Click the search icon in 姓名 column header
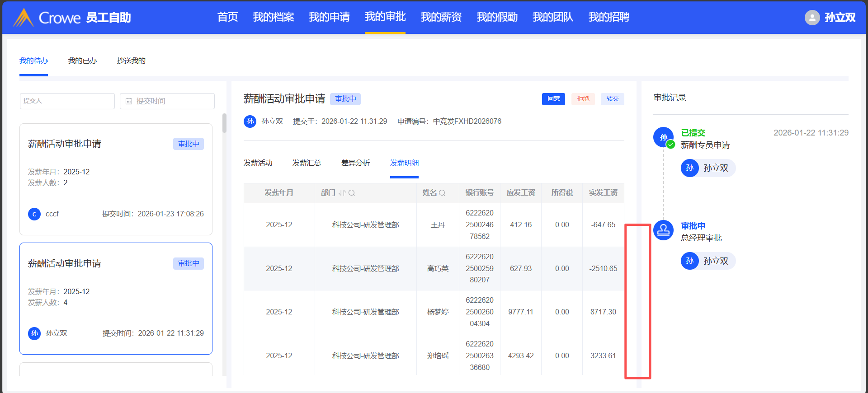The width and height of the screenshot is (868, 393). coord(442,193)
